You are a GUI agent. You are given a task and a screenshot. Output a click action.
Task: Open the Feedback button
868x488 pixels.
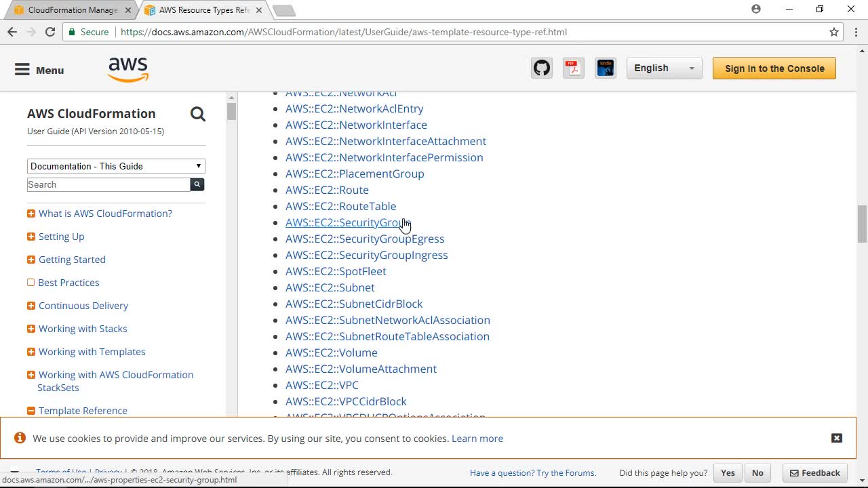pos(814,473)
